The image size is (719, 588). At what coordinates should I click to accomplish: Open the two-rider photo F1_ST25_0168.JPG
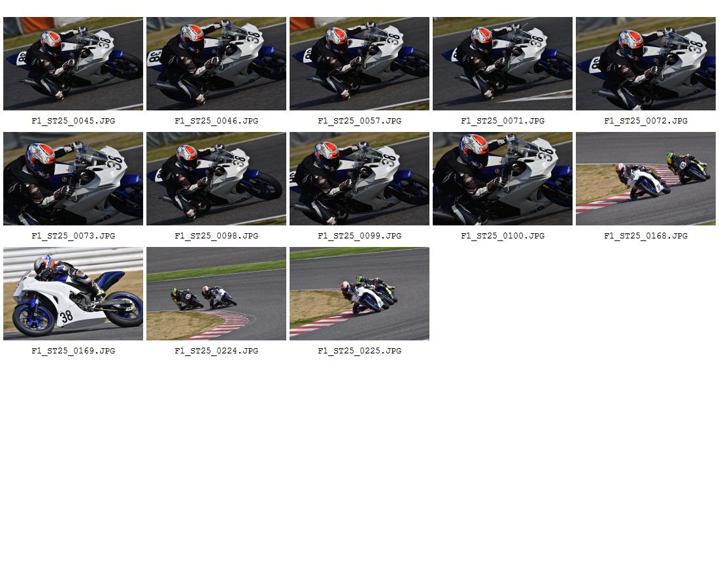[645, 179]
